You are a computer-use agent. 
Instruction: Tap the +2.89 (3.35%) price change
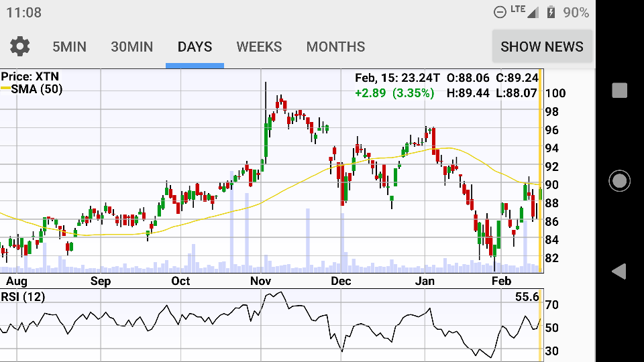tap(394, 93)
